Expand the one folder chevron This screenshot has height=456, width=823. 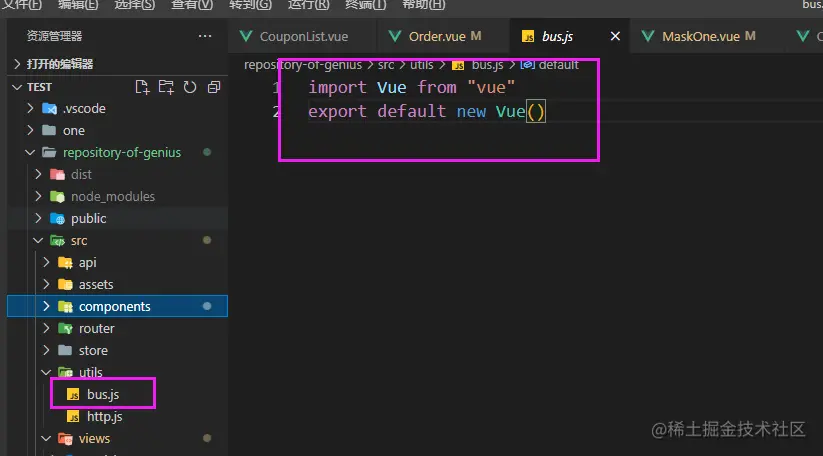click(x=30, y=130)
